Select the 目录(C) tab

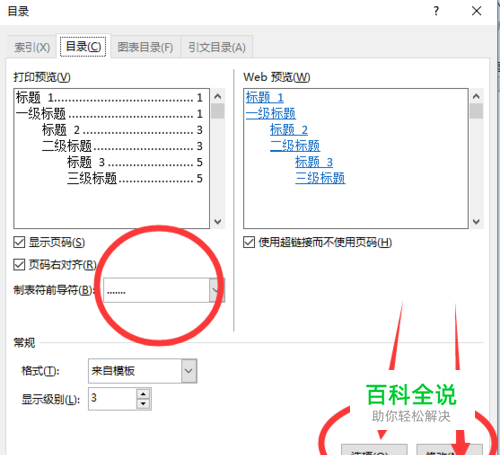pyautogui.click(x=83, y=46)
